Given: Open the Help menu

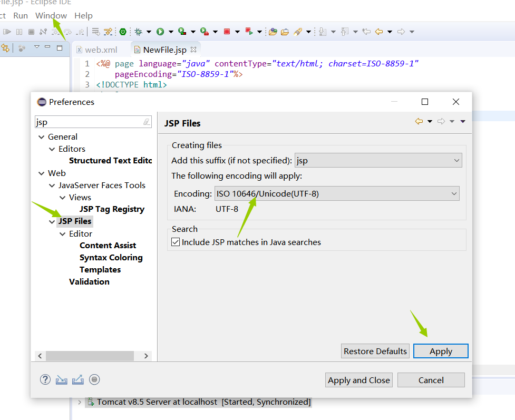Looking at the screenshot, I should point(83,15).
